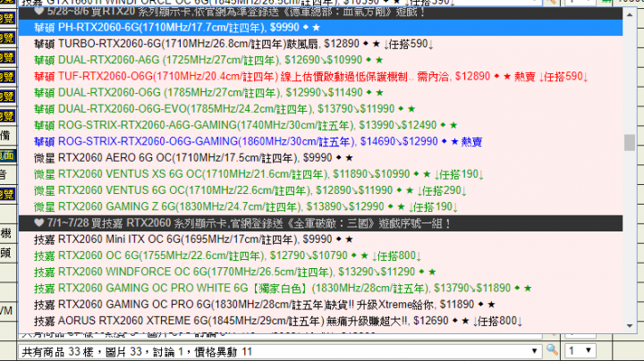Click the 7/1~7/28 Gigabyte RTX2060 promotion header

click(320, 223)
